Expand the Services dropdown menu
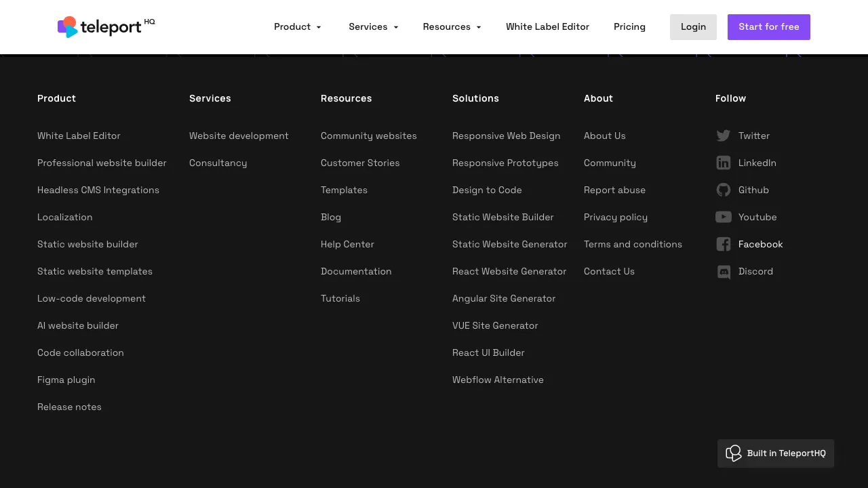 (373, 27)
